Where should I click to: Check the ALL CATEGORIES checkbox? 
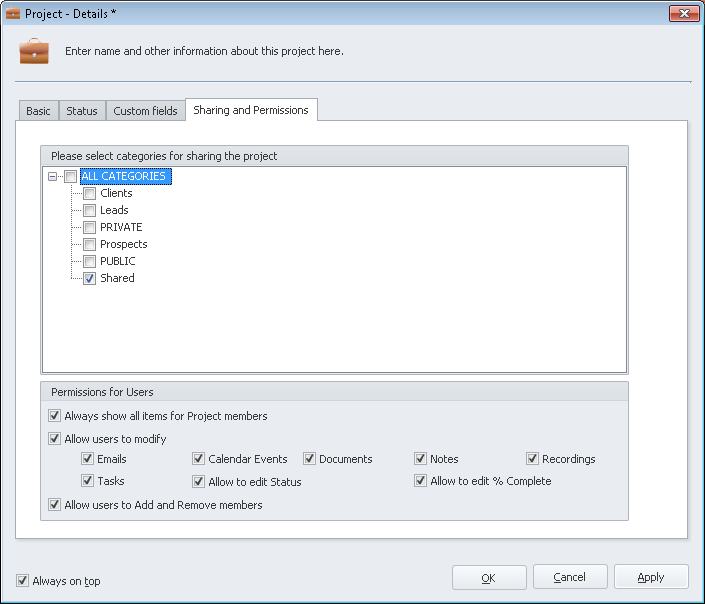click(70, 177)
